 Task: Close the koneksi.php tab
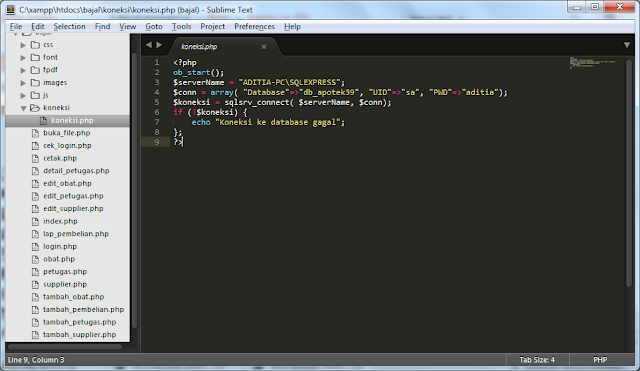click(x=264, y=47)
